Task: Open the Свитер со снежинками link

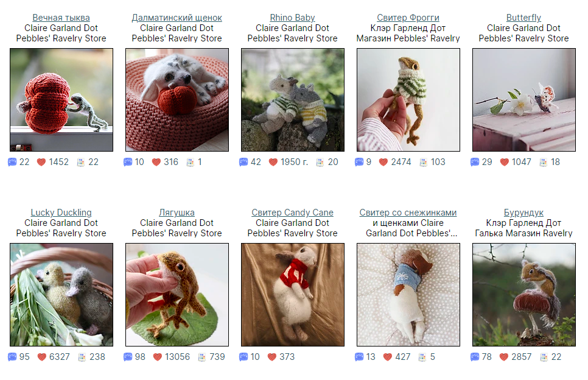Action: [408, 213]
